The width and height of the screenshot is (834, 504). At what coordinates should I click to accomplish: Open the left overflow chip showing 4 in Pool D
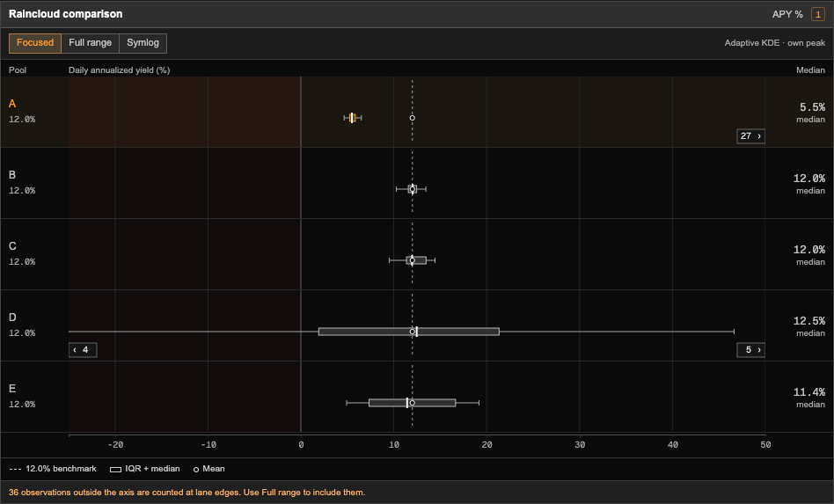click(83, 350)
